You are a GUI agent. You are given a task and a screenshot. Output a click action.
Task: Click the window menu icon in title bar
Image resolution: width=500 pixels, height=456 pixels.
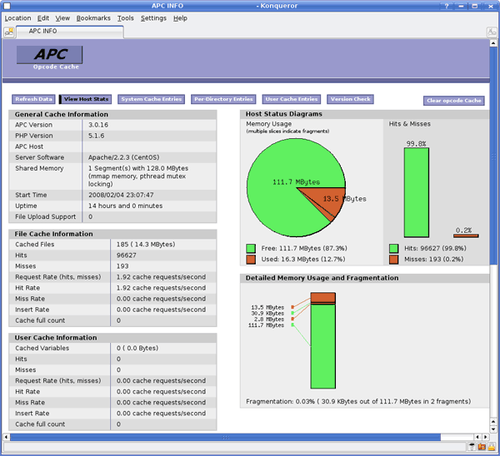(x=7, y=6)
